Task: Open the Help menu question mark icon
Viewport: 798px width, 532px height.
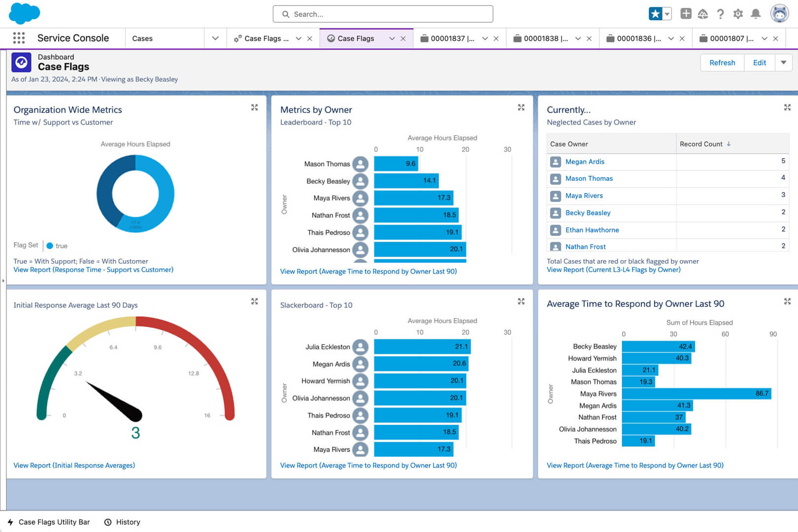Action: coord(721,14)
